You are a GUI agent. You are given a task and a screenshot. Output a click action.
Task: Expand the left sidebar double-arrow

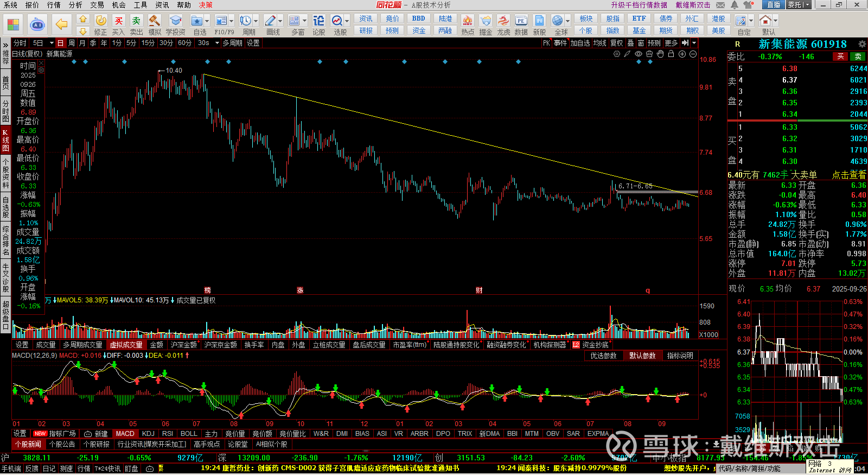tap(5, 45)
